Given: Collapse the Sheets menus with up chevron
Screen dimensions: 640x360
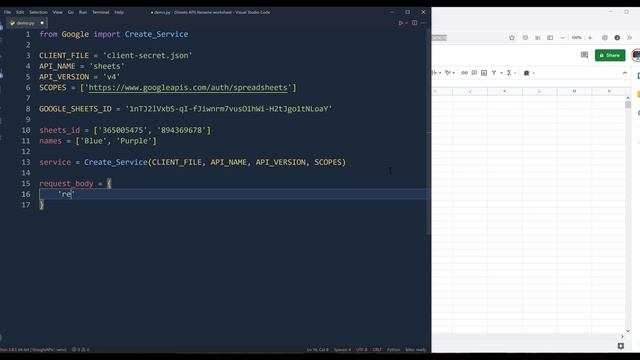Looking at the screenshot, I should tap(624, 73).
